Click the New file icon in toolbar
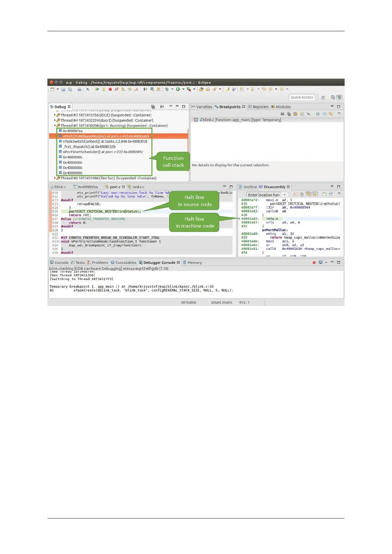Screen dimensions: 392x554 tap(52, 89)
